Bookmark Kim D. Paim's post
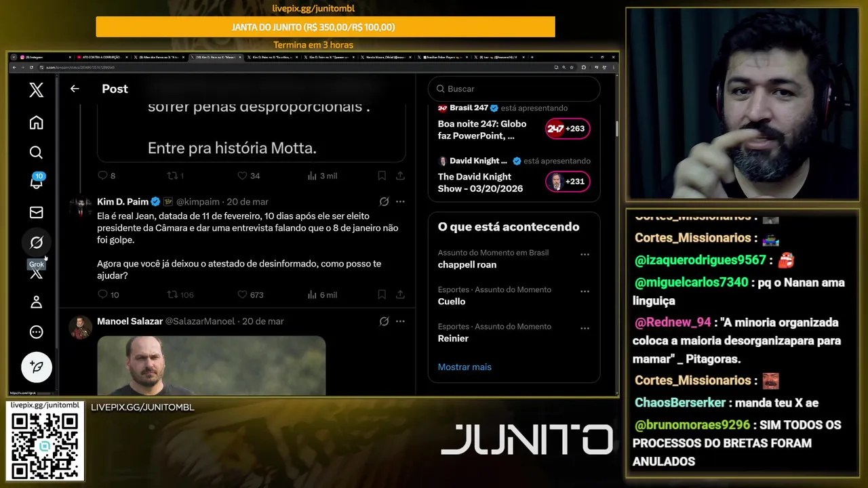The width and height of the screenshot is (868, 488). pos(382,295)
